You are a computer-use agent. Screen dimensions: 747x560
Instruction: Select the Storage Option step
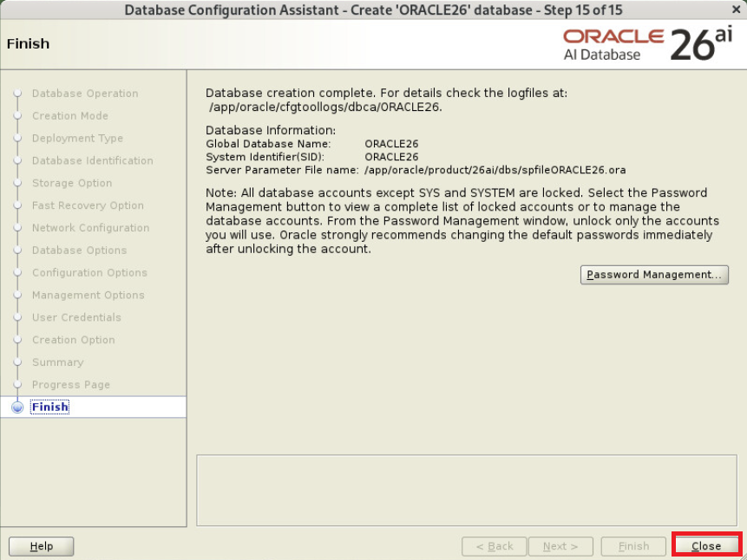pos(72,183)
